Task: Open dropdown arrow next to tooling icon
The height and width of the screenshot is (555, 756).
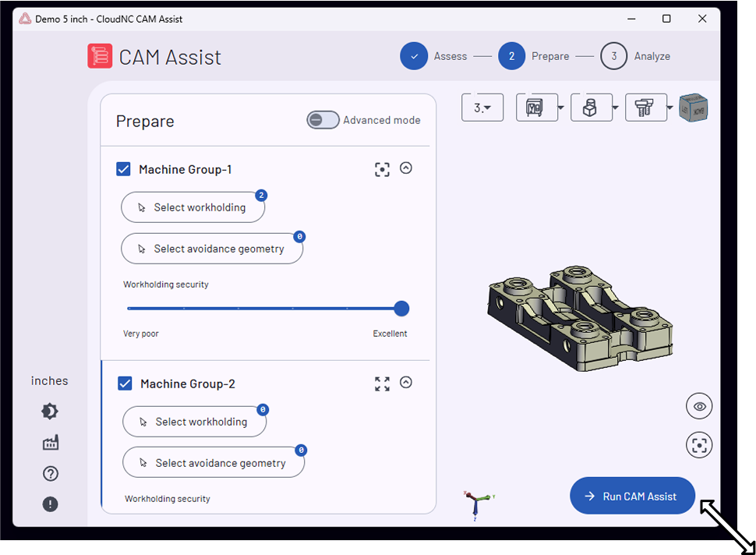Action: click(x=669, y=108)
